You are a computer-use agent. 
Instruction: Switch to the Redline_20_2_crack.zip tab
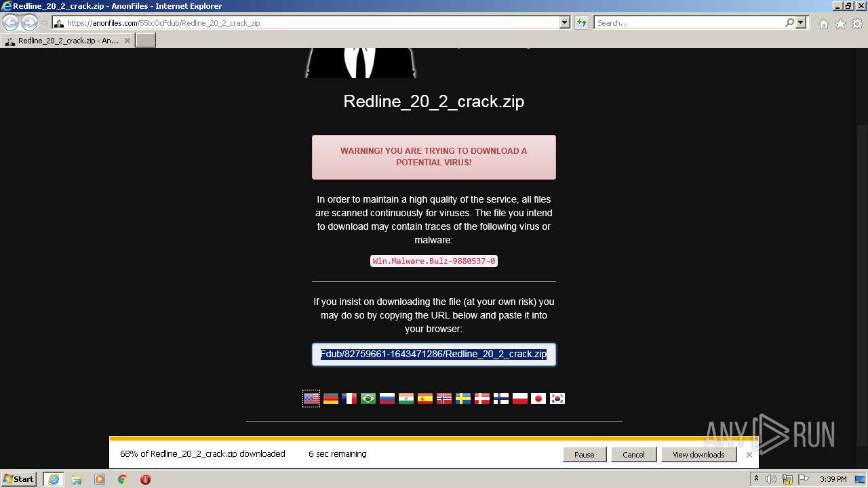(68, 41)
